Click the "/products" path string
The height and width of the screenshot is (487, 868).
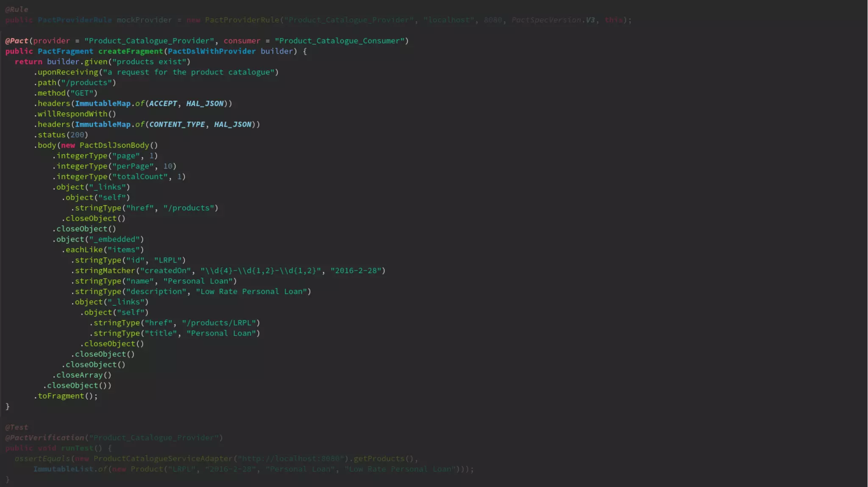coord(86,83)
